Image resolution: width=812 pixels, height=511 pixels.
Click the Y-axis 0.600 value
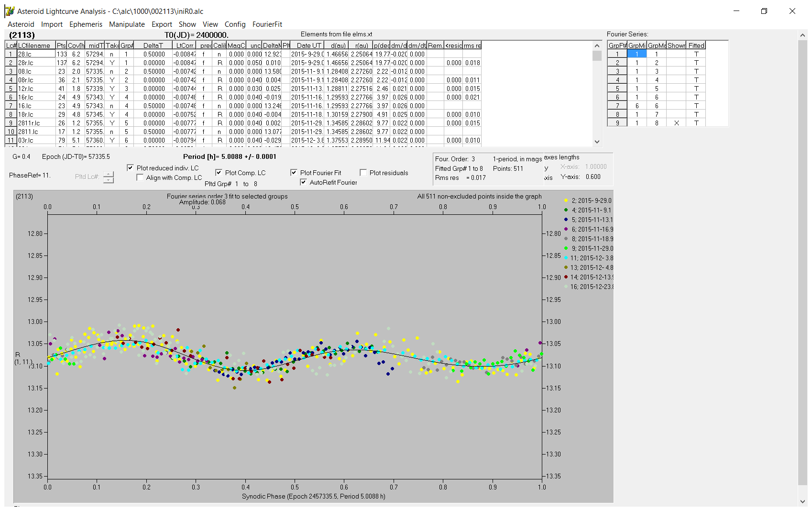pyautogui.click(x=593, y=177)
